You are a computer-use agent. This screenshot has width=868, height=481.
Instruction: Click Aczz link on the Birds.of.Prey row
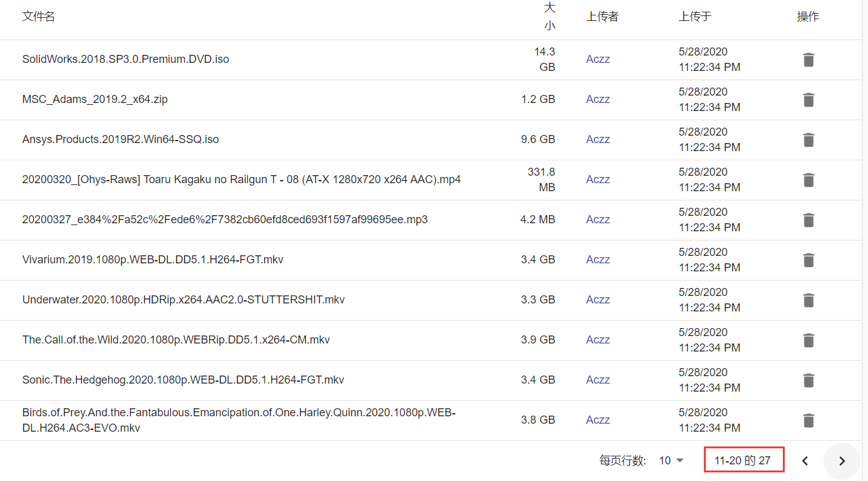pyautogui.click(x=597, y=419)
